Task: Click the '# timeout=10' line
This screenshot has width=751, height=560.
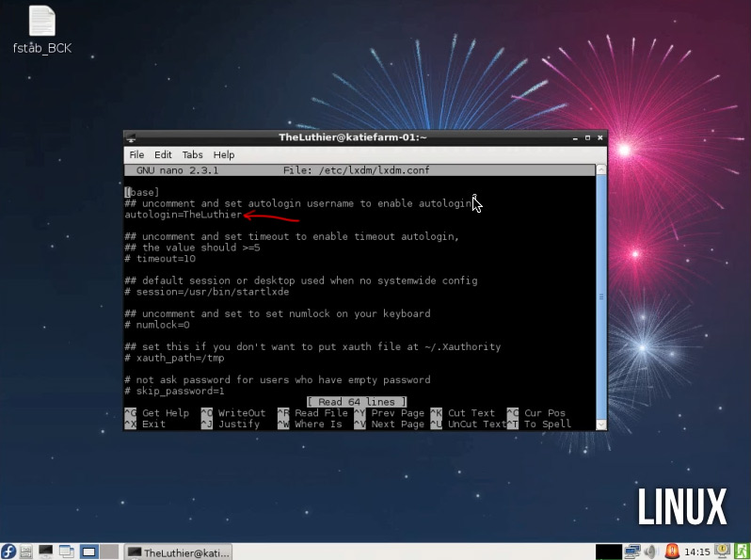Action: coord(160,259)
